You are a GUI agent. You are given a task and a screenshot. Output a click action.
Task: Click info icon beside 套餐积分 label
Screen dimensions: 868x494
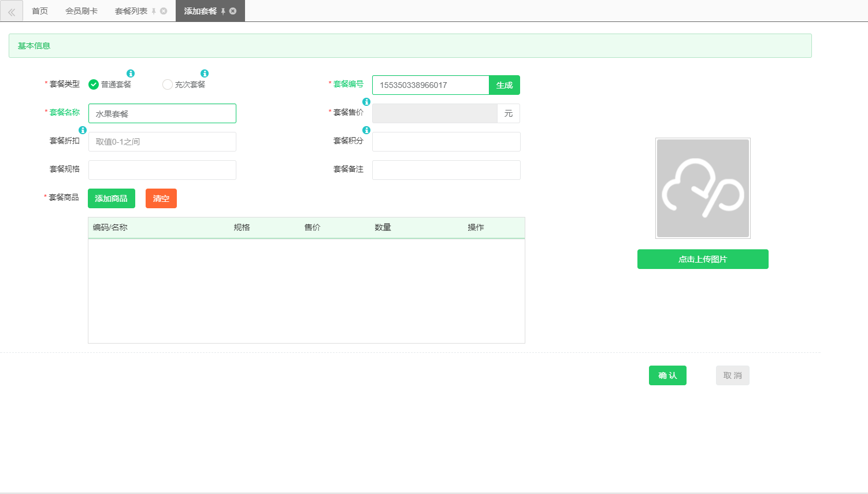[366, 130]
